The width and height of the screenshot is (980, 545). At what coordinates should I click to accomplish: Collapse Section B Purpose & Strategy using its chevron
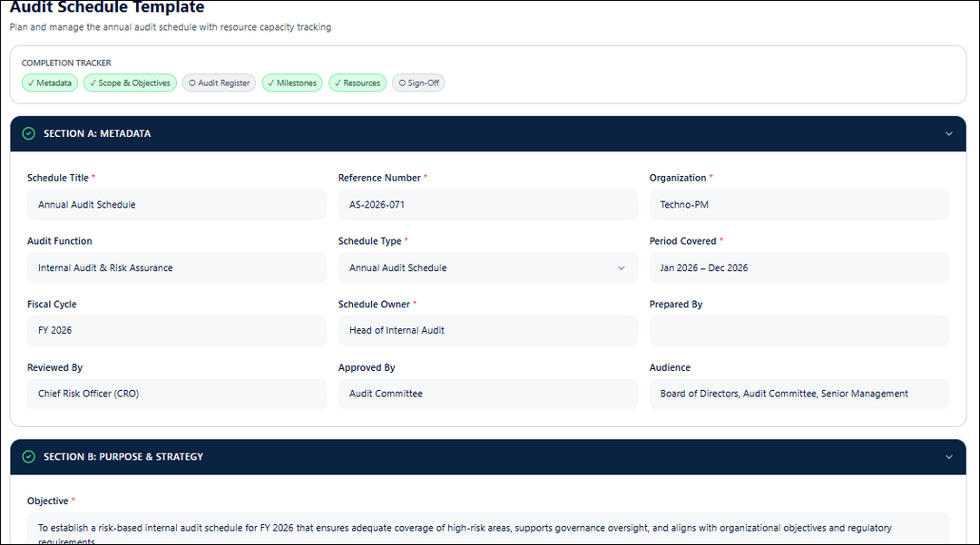[x=949, y=457]
